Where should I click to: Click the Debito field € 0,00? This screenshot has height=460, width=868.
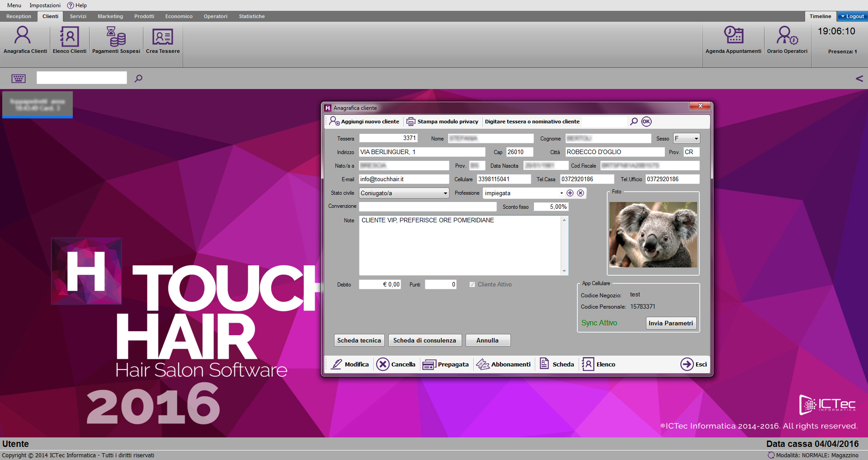coord(380,284)
